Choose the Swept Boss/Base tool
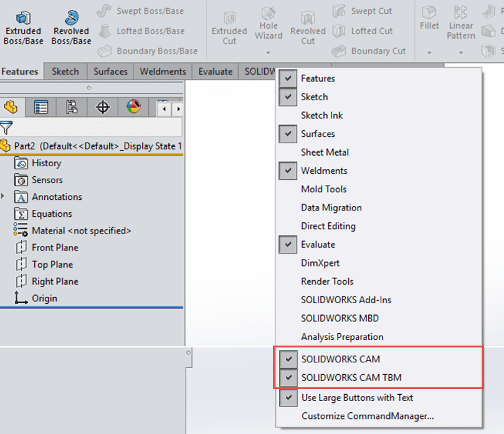The height and width of the screenshot is (434, 504). pos(140,11)
